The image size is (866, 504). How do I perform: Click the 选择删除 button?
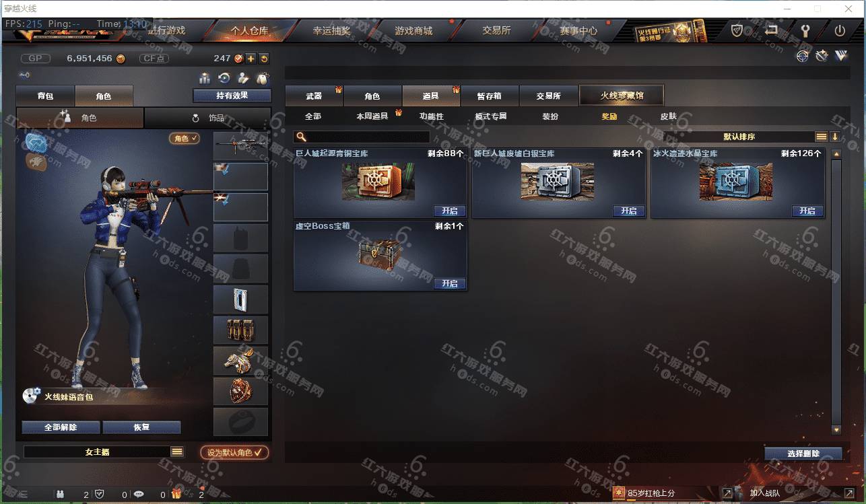pos(803,454)
